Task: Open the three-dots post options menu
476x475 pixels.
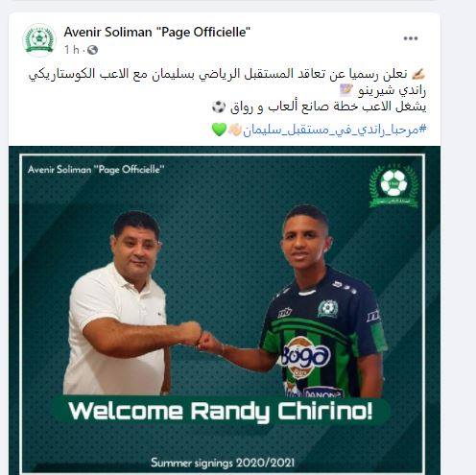Action: (411, 38)
